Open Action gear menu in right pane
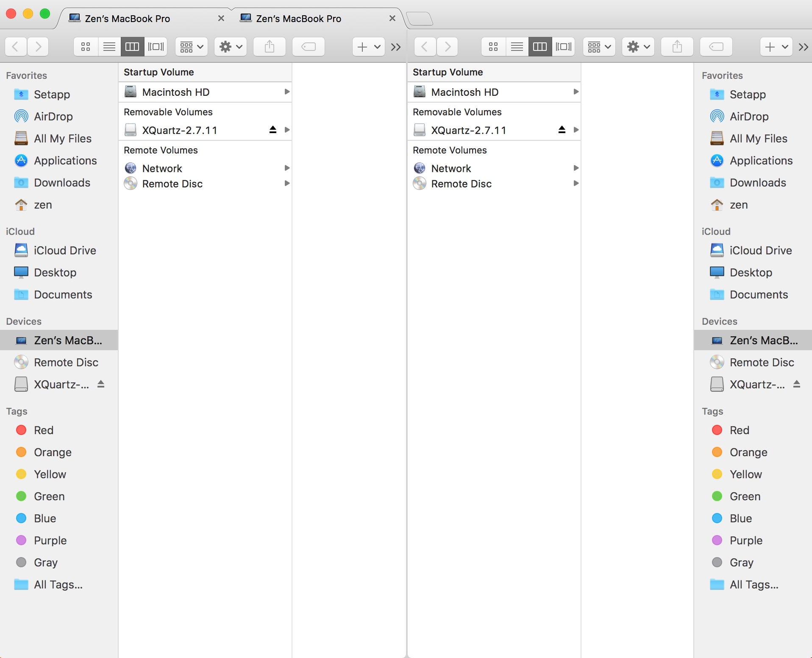 pyautogui.click(x=638, y=47)
